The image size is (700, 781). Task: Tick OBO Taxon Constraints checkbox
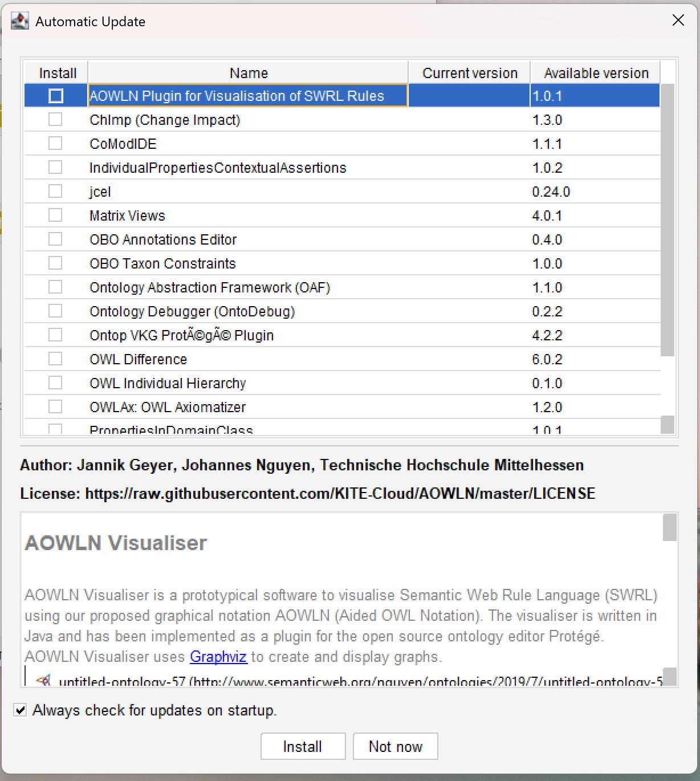tap(55, 263)
